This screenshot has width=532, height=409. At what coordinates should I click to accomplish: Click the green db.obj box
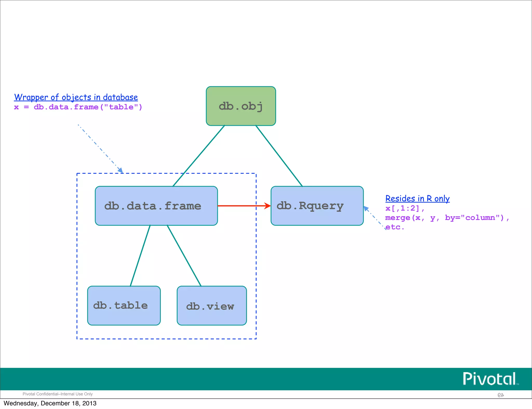coord(241,106)
